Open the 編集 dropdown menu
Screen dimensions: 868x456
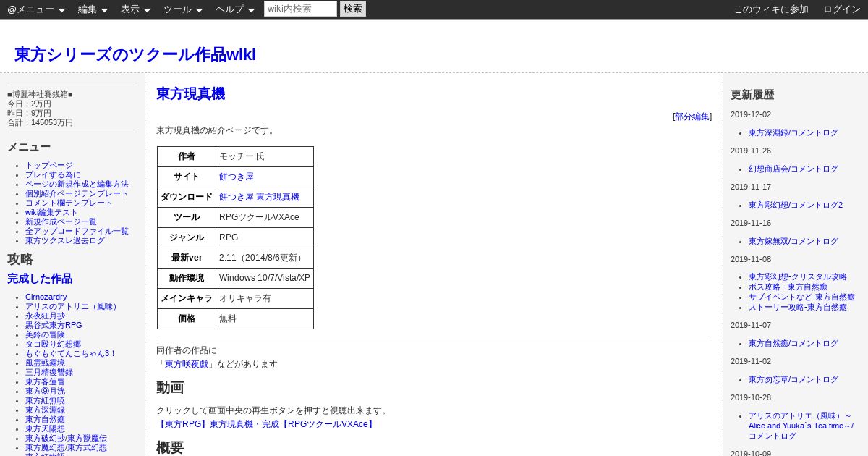(x=93, y=9)
